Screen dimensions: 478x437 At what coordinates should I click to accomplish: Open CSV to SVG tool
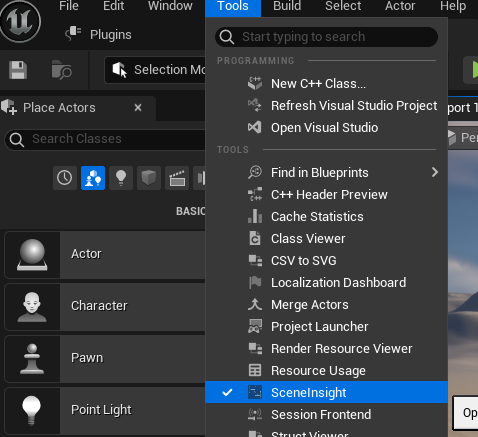point(326,261)
